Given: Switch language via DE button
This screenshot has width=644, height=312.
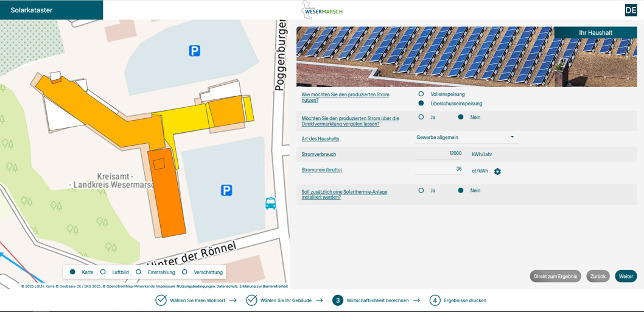Looking at the screenshot, I should tap(631, 10).
